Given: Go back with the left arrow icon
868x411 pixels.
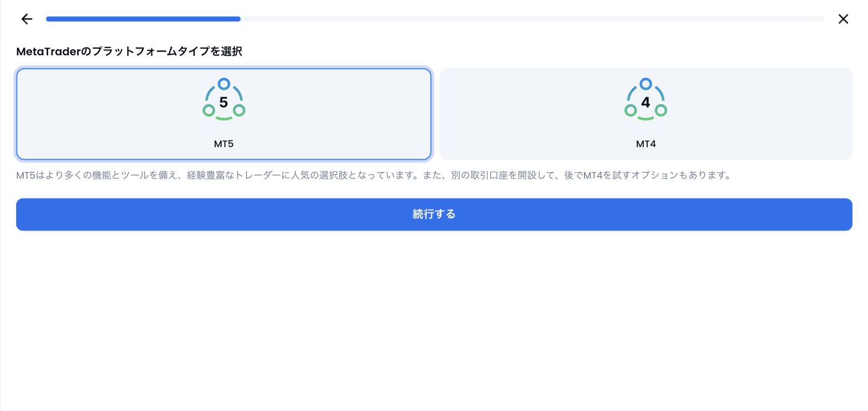Looking at the screenshot, I should [27, 19].
